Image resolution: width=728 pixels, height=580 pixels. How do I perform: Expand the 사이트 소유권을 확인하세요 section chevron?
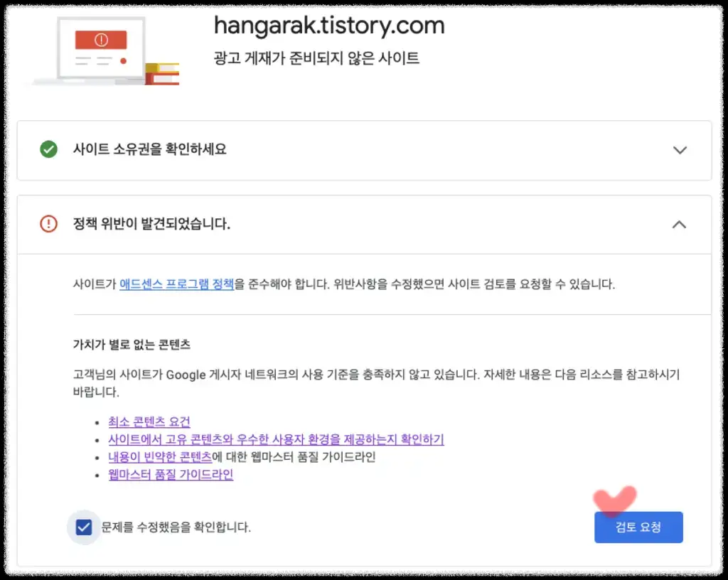[680, 150]
